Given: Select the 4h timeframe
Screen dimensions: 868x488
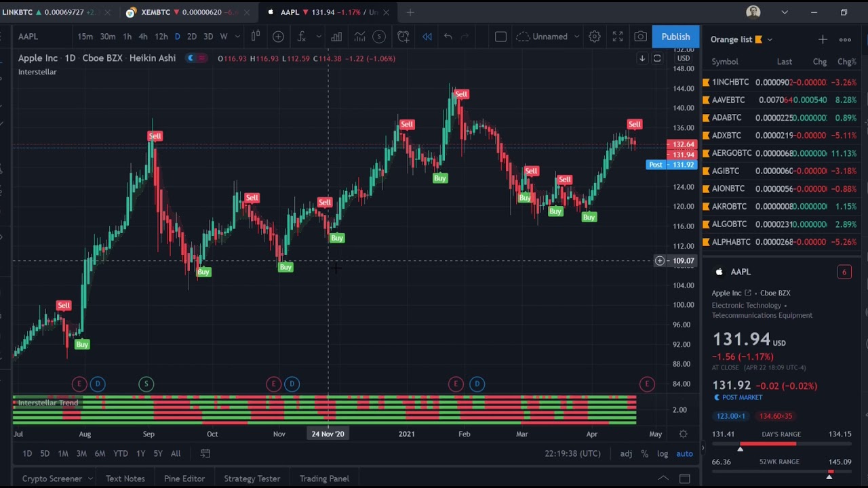Looking at the screenshot, I should coord(143,37).
